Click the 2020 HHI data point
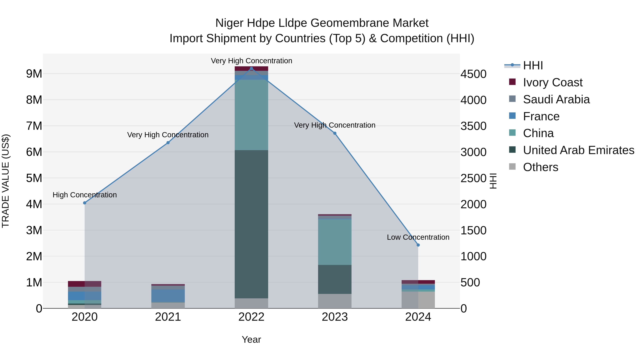This screenshot has height=362, width=644. [x=84, y=203]
